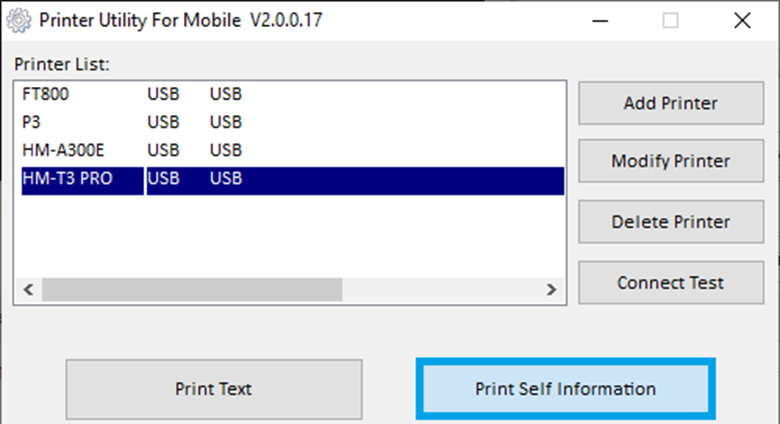780x424 pixels.
Task: Click scrollbar track right of the thumb
Action: tap(440, 289)
